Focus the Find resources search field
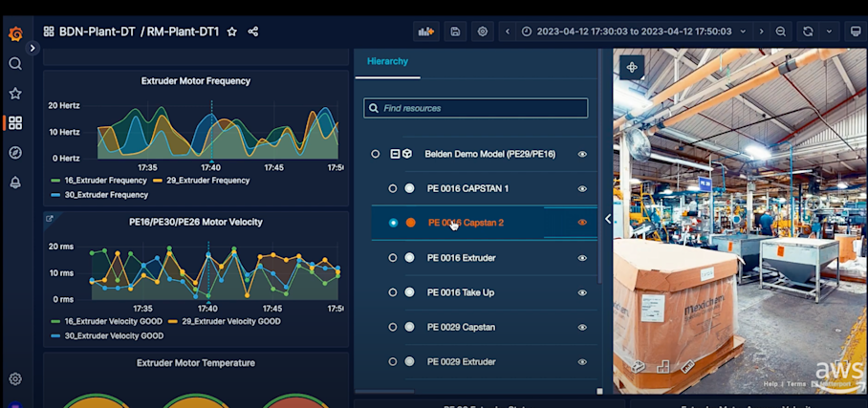 pos(475,108)
